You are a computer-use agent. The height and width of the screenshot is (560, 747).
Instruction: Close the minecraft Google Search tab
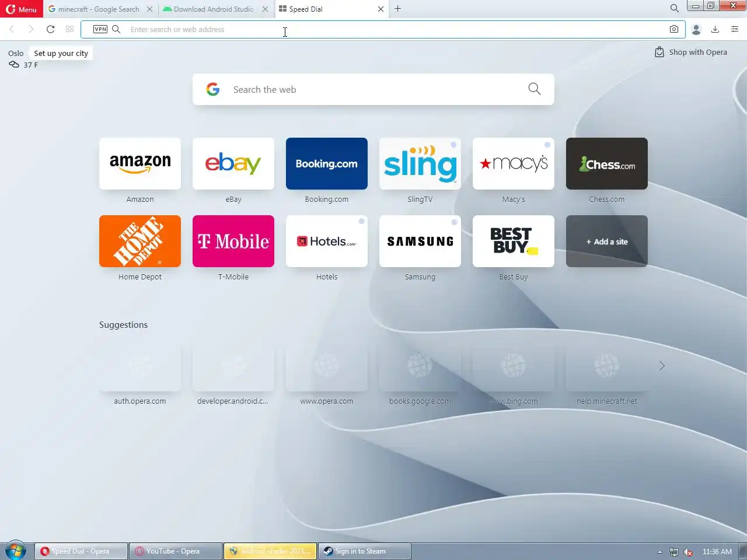click(x=150, y=9)
